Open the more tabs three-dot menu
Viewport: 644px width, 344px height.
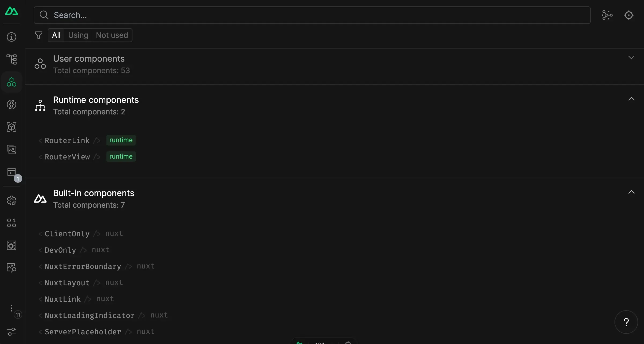click(12, 308)
